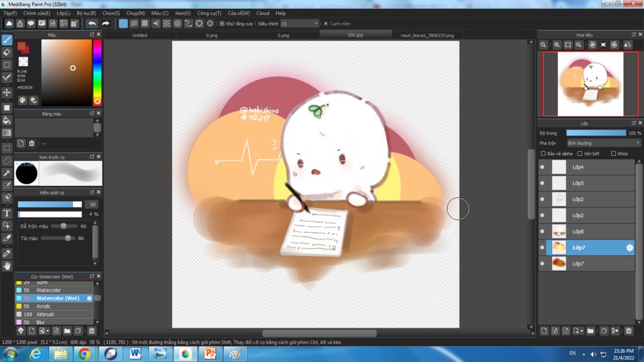Adjust the Tải màu slider
Image resolution: width=644 pixels, height=362 pixels.
pyautogui.click(x=57, y=238)
